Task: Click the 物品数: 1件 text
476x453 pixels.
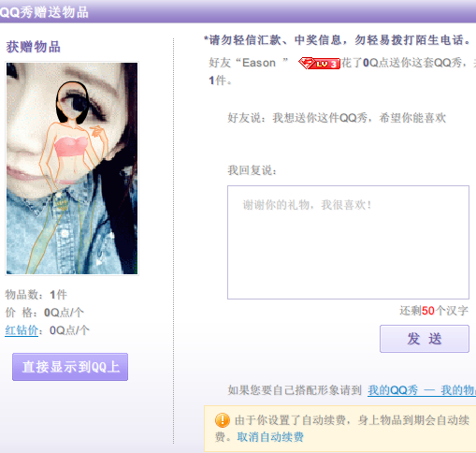Action: 36,295
